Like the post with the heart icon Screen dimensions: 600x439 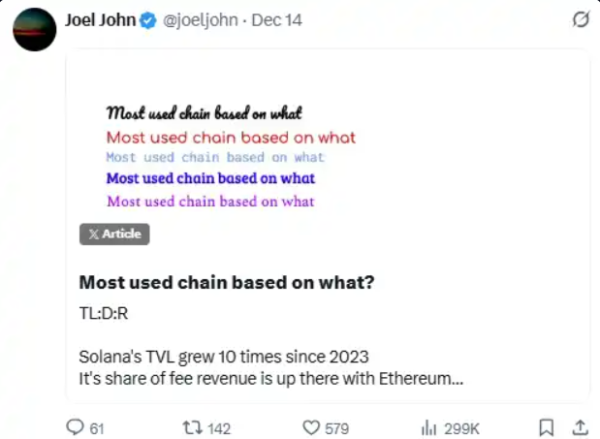click(311, 427)
